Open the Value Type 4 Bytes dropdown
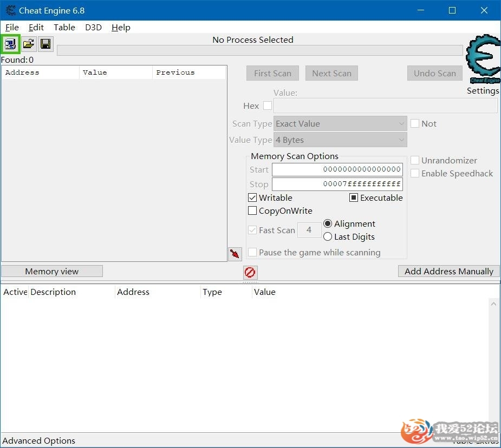This screenshot has height=448, width=501. click(x=340, y=140)
